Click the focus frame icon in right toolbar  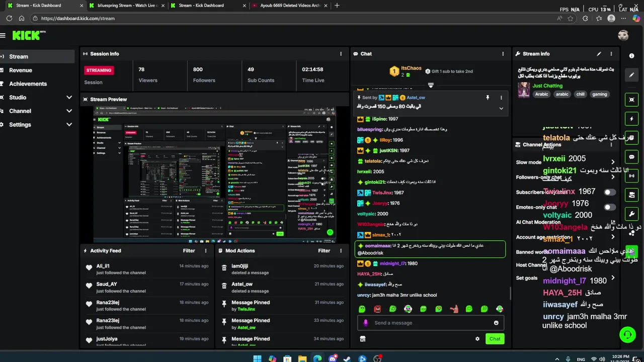(x=632, y=100)
